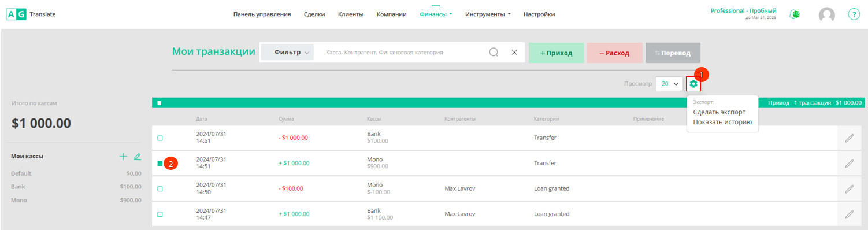Viewport: 868px width, 230px height.
Task: Edit the Mono +$1 000.00 Transfer transaction
Action: [849, 164]
